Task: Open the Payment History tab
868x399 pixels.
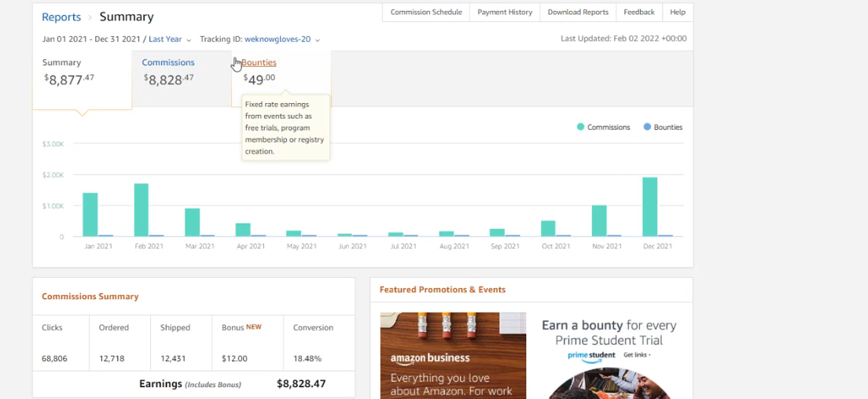Action: point(505,12)
